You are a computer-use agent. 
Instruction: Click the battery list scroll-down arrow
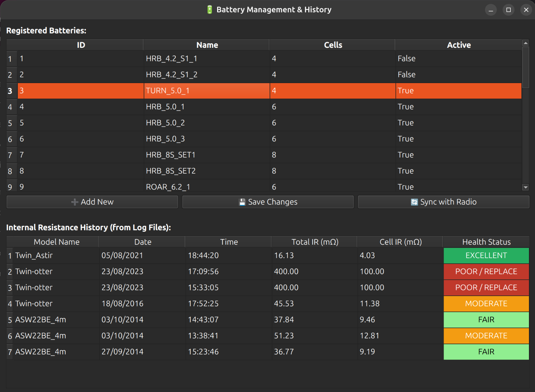click(525, 187)
